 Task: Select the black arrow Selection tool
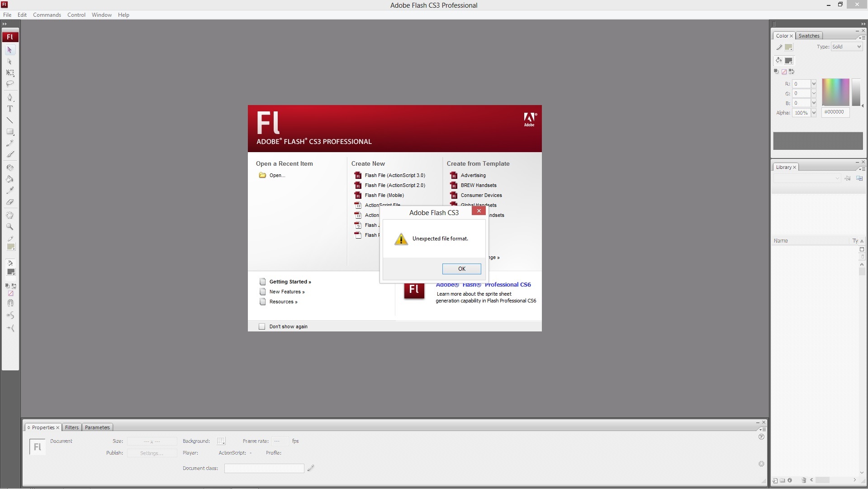coord(9,50)
